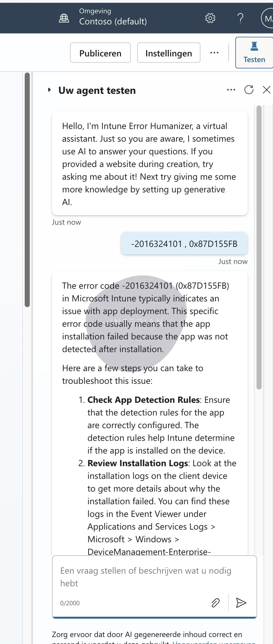Select the '-2016324101 , 0x87D155FB' user message
Viewport: 273px width, 644px height.
pyautogui.click(x=184, y=244)
